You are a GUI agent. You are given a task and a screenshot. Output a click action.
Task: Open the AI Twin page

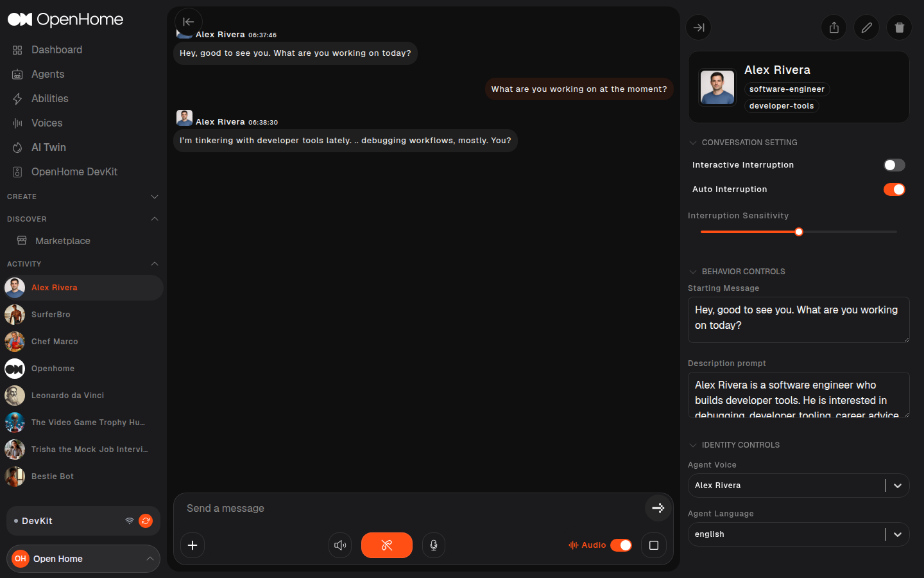coord(49,147)
